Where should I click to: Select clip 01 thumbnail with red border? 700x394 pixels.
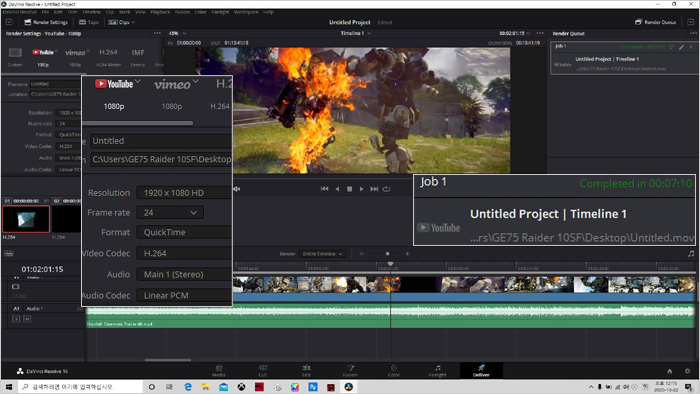tap(26, 219)
